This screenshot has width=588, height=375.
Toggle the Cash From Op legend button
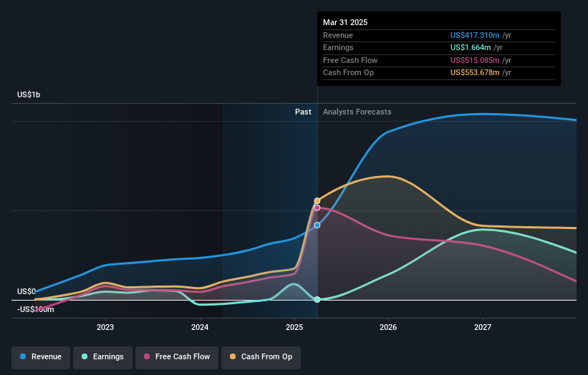coord(261,357)
